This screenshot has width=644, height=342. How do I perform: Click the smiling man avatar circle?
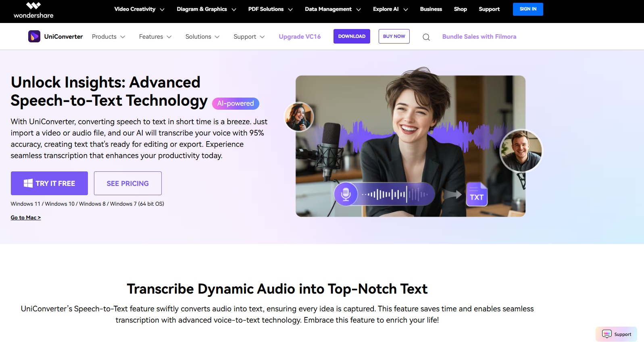point(521,151)
